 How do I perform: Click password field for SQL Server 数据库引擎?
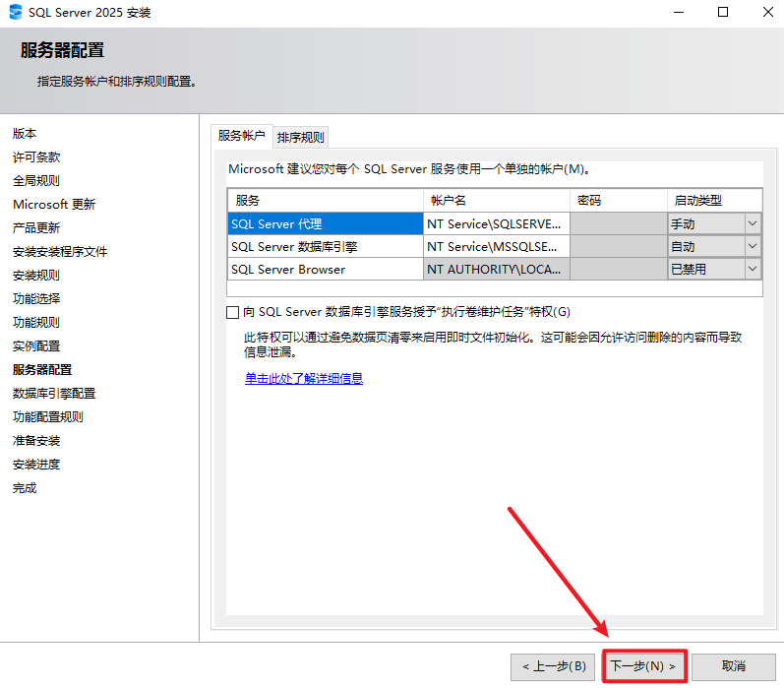pos(617,246)
